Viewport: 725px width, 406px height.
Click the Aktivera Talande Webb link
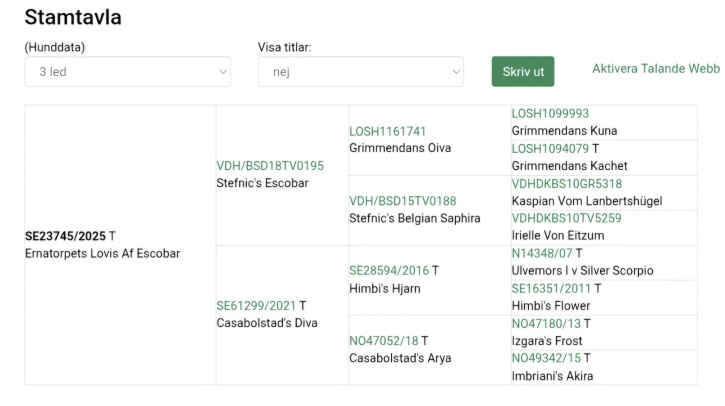[x=655, y=69]
